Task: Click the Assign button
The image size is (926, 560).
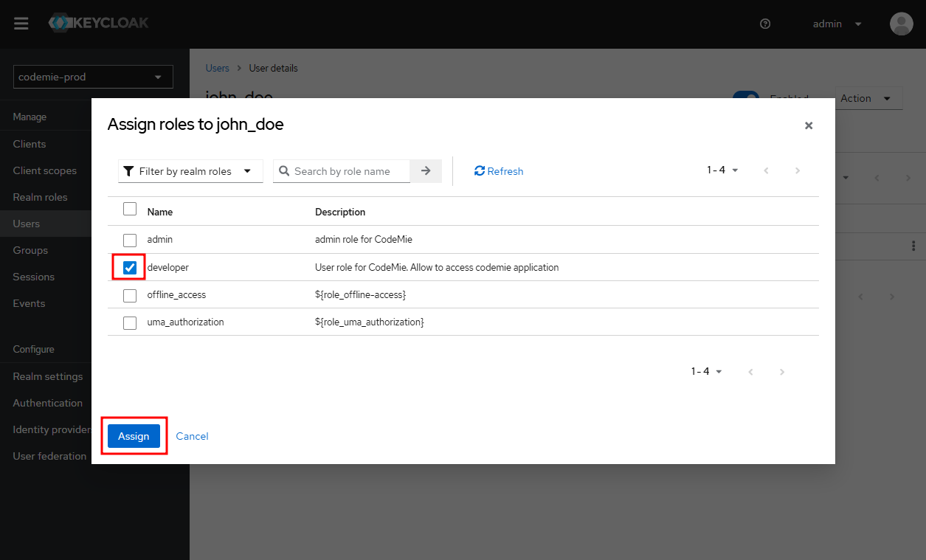Action: (x=134, y=436)
